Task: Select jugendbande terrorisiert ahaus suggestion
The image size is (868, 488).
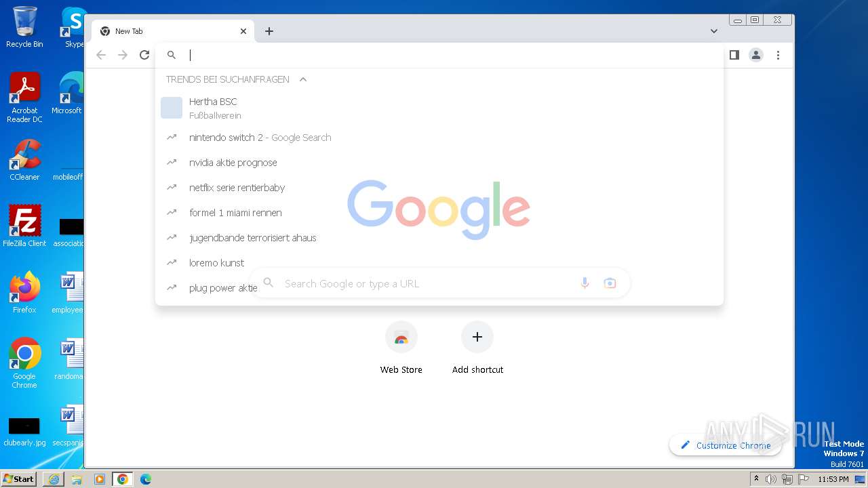Action: pyautogui.click(x=439, y=238)
